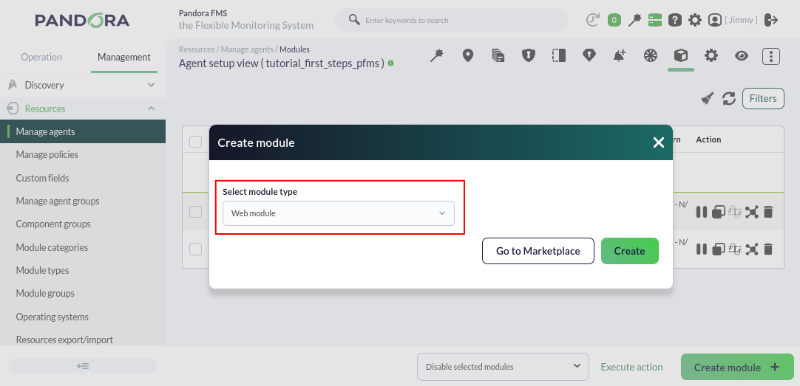Expand the Discovery menu chevron
This screenshot has width=800, height=386.
pyautogui.click(x=151, y=85)
